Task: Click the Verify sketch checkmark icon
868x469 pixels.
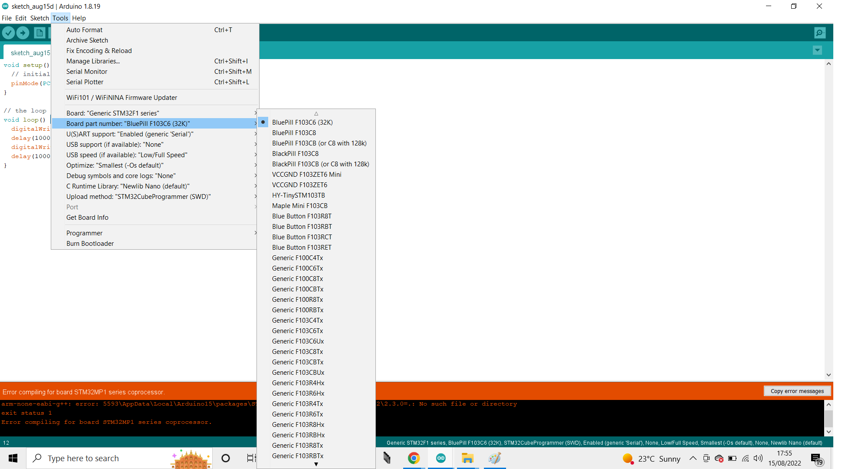Action: pyautogui.click(x=8, y=33)
